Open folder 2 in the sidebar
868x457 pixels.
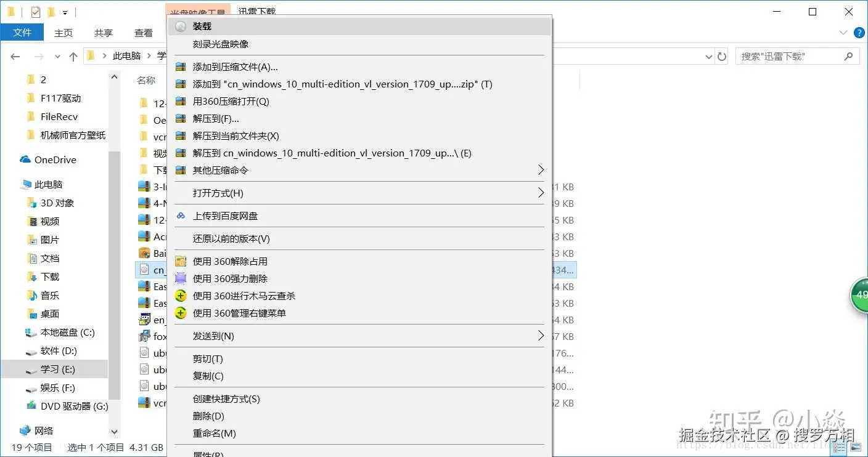click(x=43, y=80)
